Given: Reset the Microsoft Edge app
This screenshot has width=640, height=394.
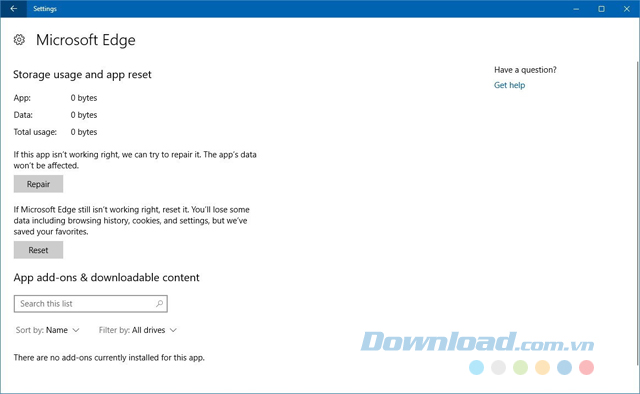Looking at the screenshot, I should pos(38,250).
